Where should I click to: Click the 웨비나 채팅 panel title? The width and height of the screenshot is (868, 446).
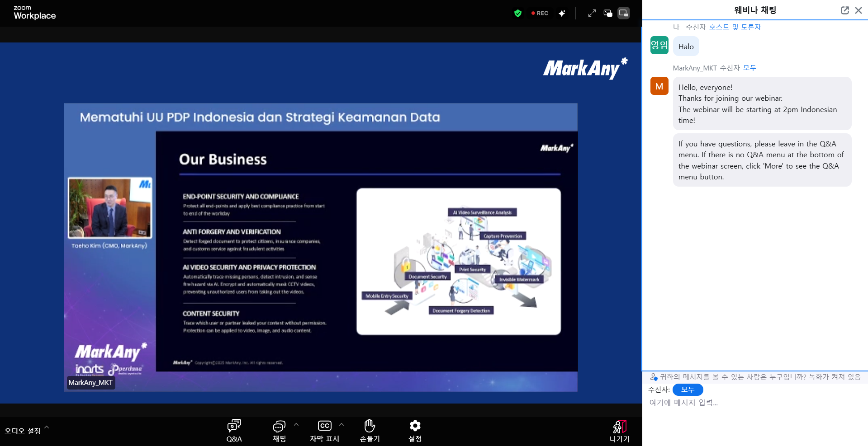[x=755, y=10]
